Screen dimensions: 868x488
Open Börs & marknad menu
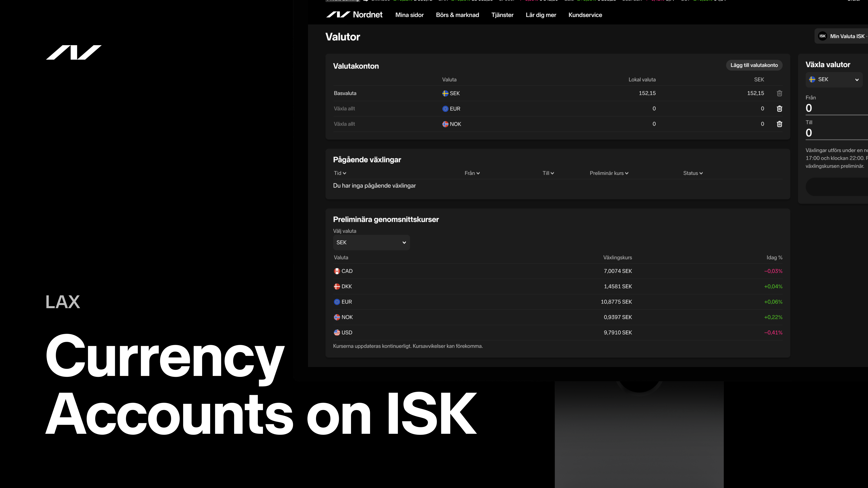tap(457, 15)
